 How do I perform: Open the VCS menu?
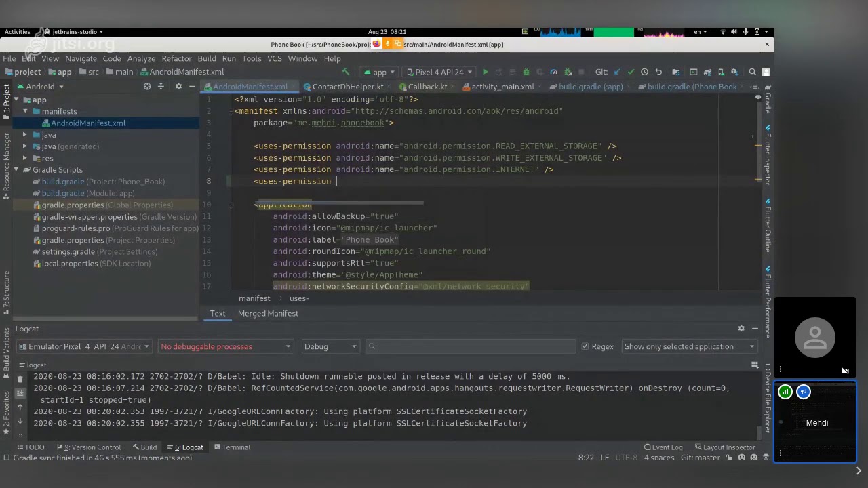tap(274, 59)
